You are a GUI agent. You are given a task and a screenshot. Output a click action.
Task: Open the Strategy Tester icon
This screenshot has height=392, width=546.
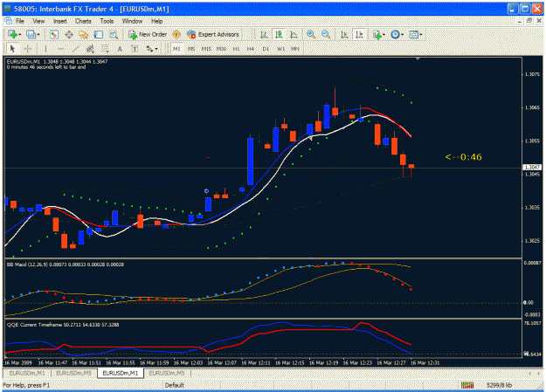pos(114,34)
